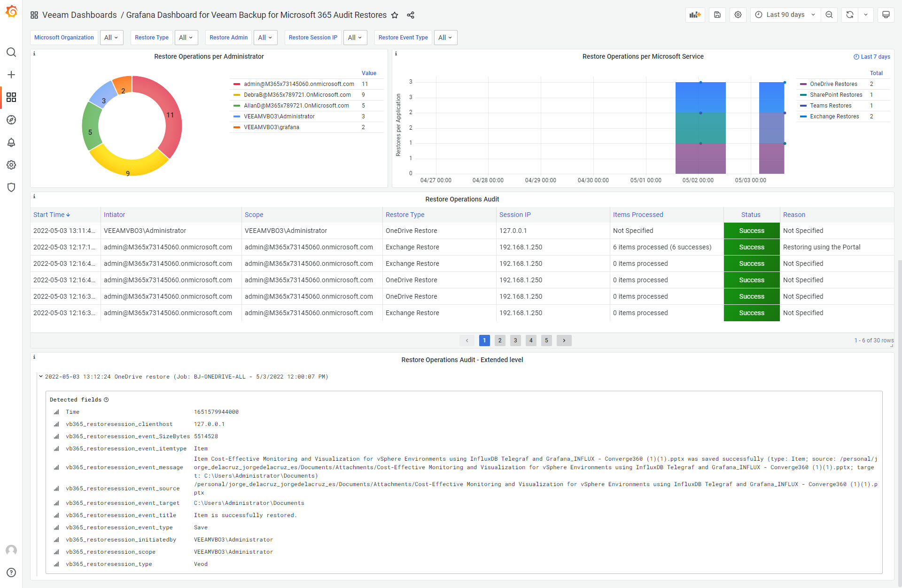
Task: Click the Veeam Dashboards breadcrumb link
Action: point(79,15)
